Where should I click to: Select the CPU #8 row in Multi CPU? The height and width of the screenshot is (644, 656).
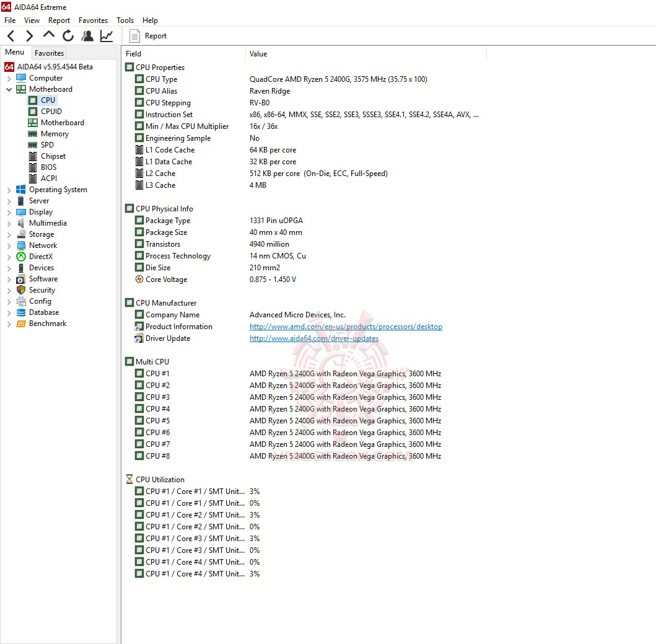307,456
